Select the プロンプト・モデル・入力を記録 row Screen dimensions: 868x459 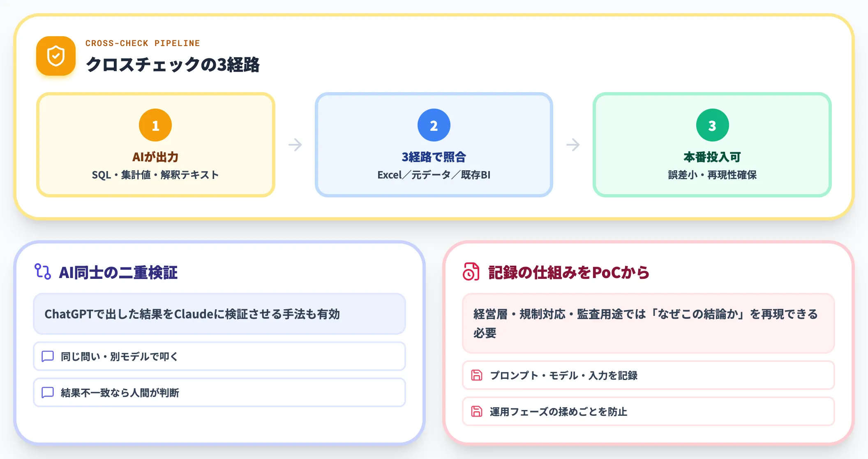[x=649, y=375]
